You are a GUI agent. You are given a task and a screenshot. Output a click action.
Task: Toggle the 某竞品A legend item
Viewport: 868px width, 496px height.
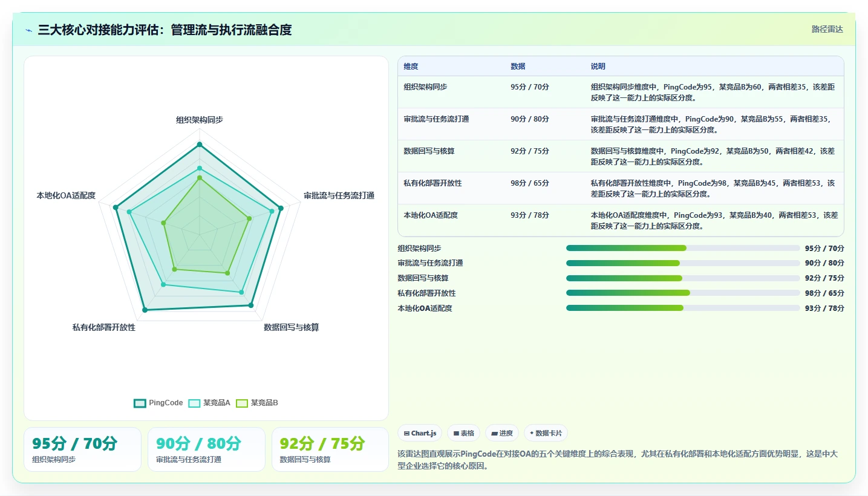pos(209,403)
